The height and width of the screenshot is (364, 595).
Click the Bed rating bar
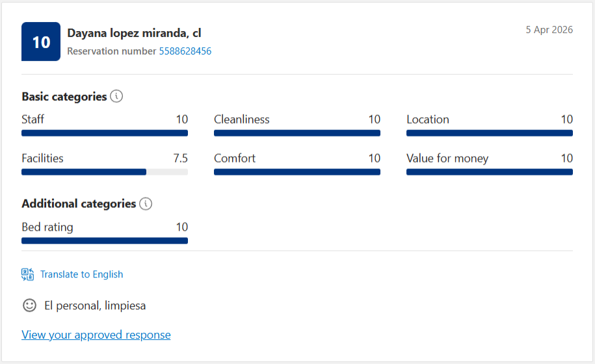[105, 240]
